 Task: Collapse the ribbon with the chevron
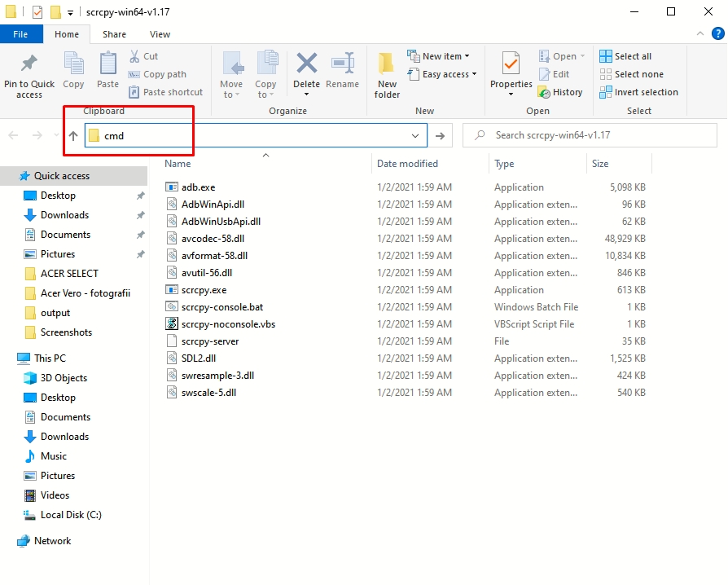coord(700,33)
